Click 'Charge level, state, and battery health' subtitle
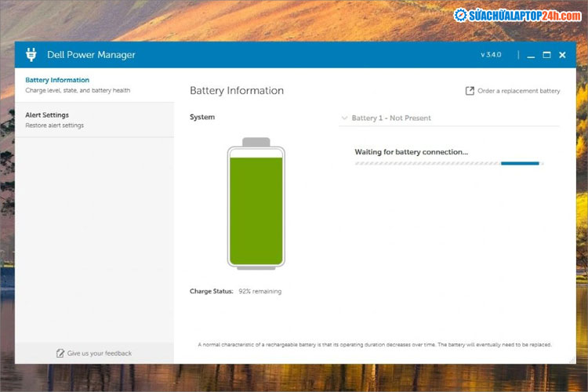 tap(78, 90)
